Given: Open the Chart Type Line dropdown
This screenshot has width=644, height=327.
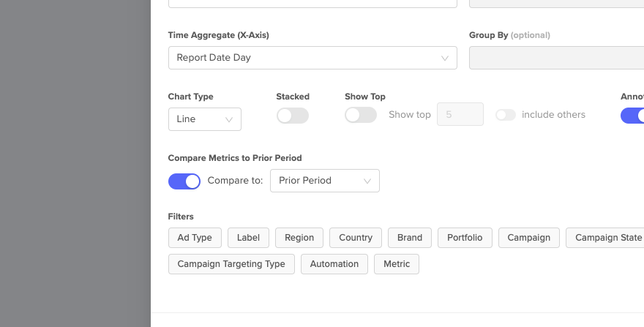Looking at the screenshot, I should pos(205,119).
